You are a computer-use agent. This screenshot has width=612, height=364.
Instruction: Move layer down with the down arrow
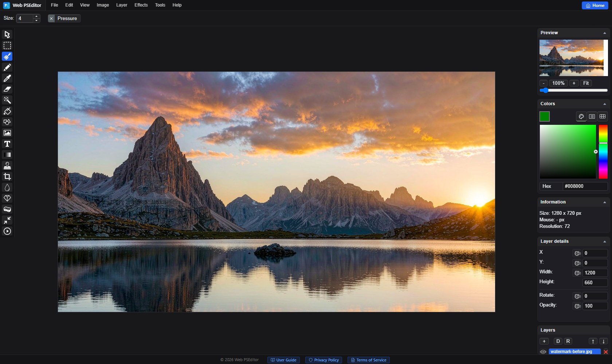point(604,341)
